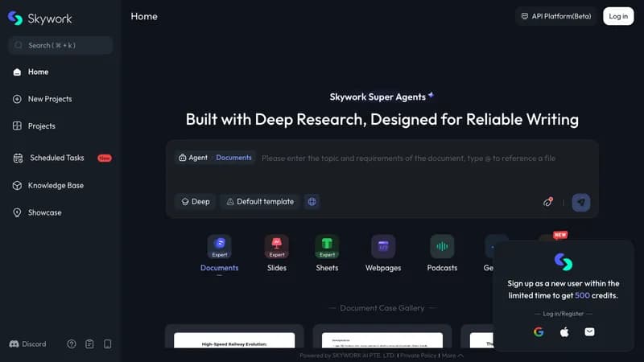
Task: Toggle the globe web search icon
Action: coord(312,202)
